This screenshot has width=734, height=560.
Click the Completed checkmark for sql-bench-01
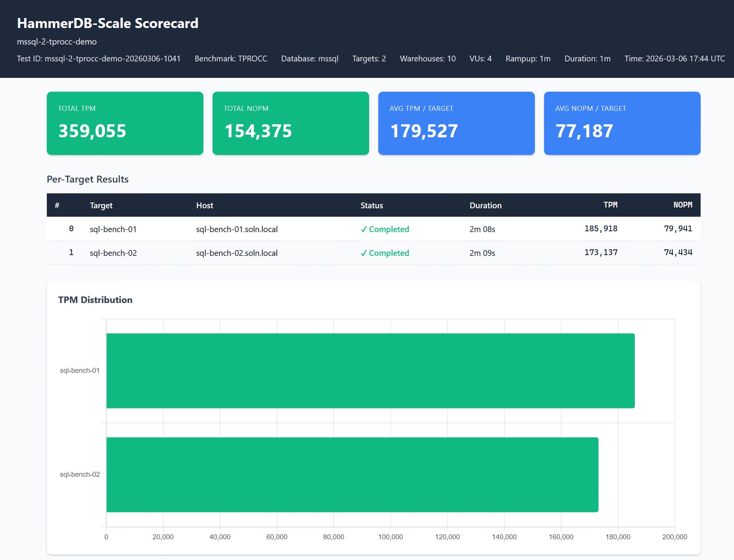click(364, 229)
